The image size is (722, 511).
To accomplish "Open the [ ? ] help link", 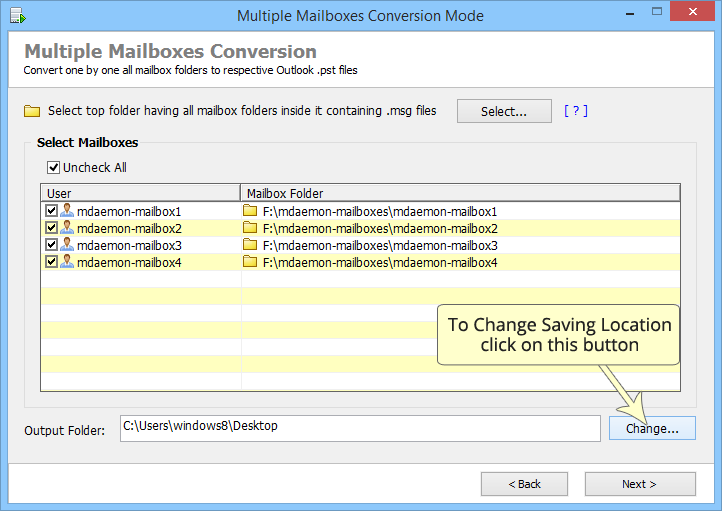I will (x=576, y=111).
